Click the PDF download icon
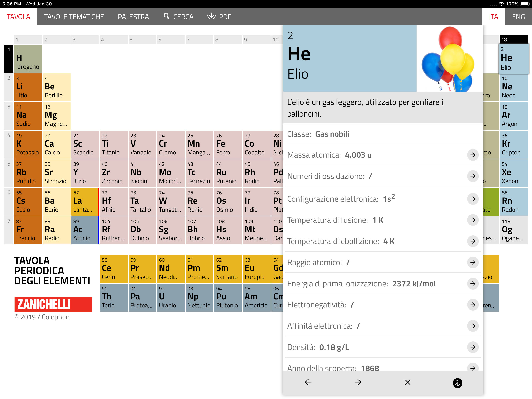Image resolution: width=532 pixels, height=399 pixels. click(x=211, y=16)
